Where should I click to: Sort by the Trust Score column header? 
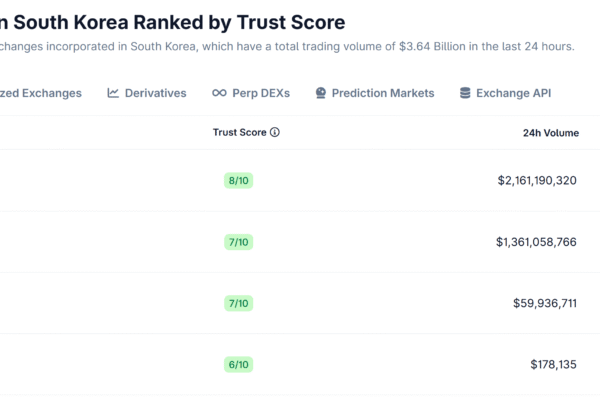pyautogui.click(x=239, y=132)
